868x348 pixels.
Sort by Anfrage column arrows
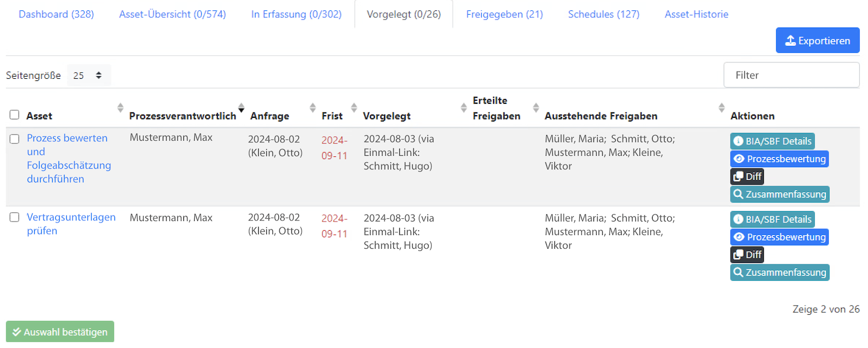[312, 107]
